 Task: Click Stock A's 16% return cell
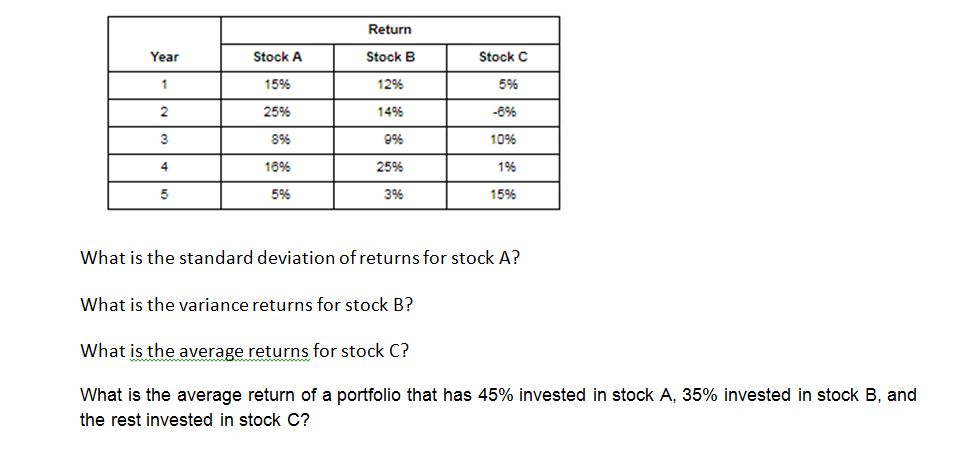pos(277,167)
